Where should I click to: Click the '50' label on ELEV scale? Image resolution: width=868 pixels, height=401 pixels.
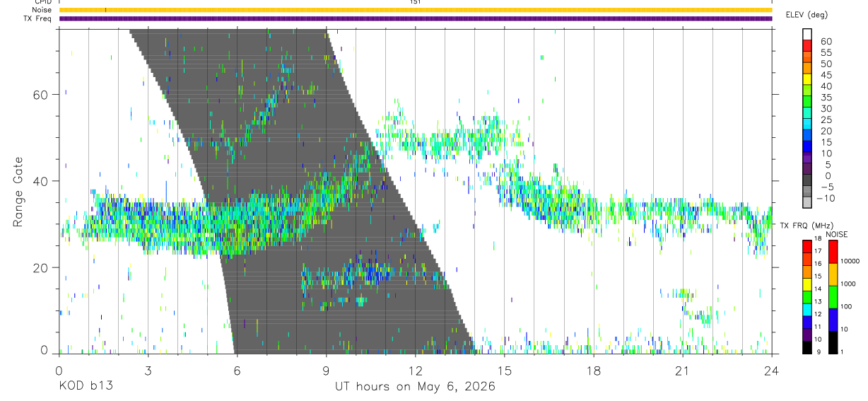[x=826, y=64]
